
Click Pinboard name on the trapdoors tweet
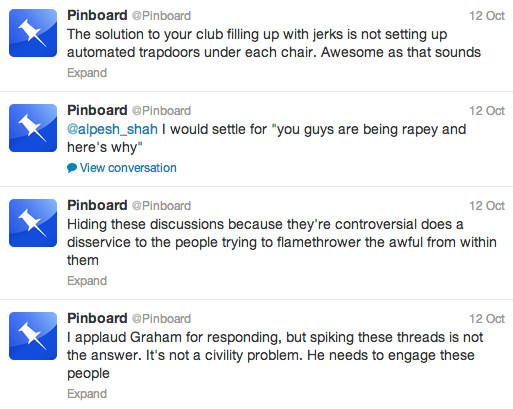click(97, 15)
